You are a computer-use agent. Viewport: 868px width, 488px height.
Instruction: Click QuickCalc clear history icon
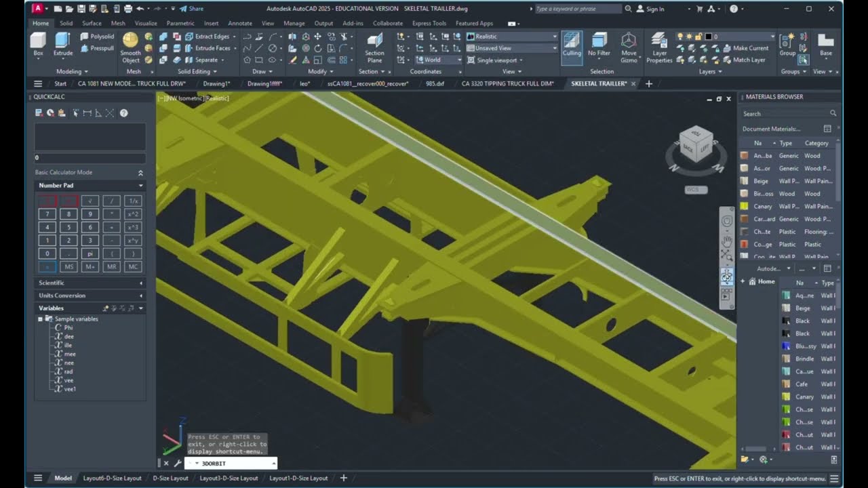(51, 113)
